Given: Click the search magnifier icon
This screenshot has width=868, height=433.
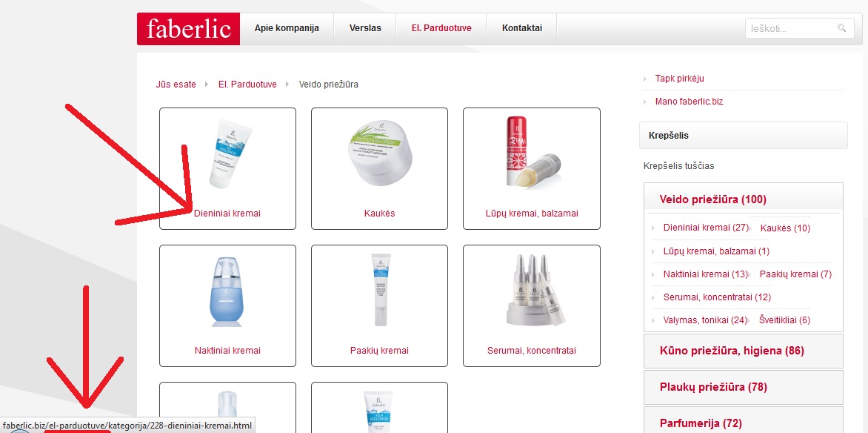Looking at the screenshot, I should (841, 27).
